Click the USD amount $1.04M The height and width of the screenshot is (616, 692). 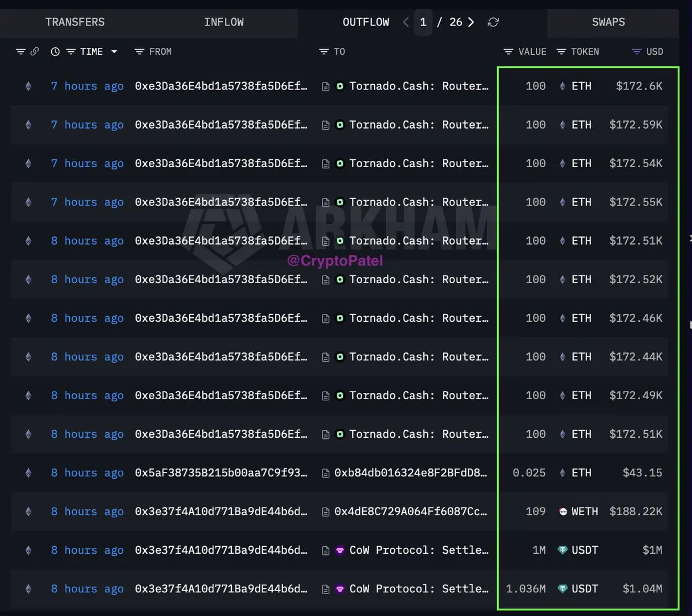642,589
